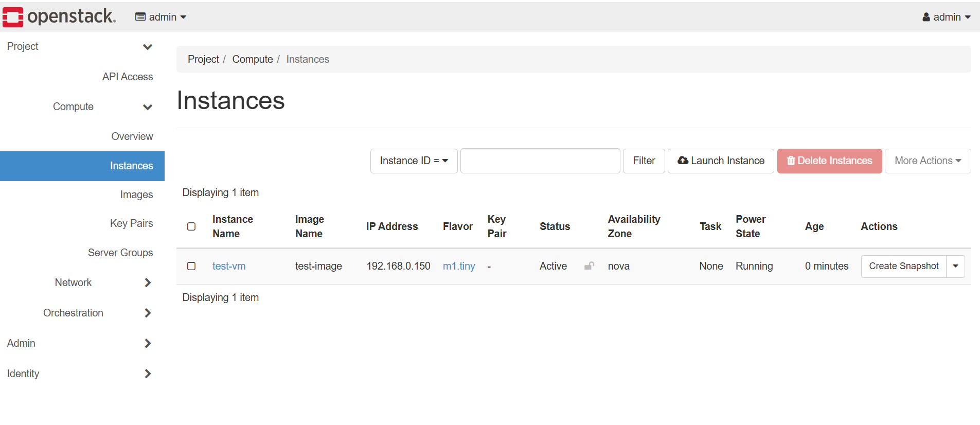Click the Project breadcrumb link

pyautogui.click(x=203, y=59)
